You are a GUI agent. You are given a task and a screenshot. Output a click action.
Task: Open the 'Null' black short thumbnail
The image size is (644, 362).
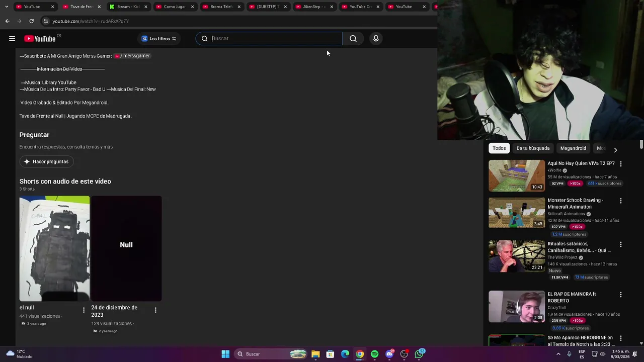point(126,248)
